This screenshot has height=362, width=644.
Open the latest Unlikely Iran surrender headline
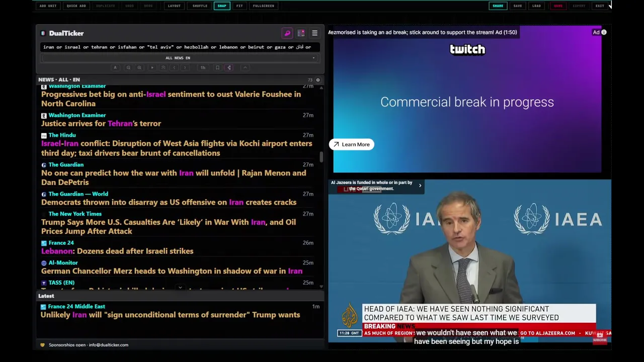[170, 315]
